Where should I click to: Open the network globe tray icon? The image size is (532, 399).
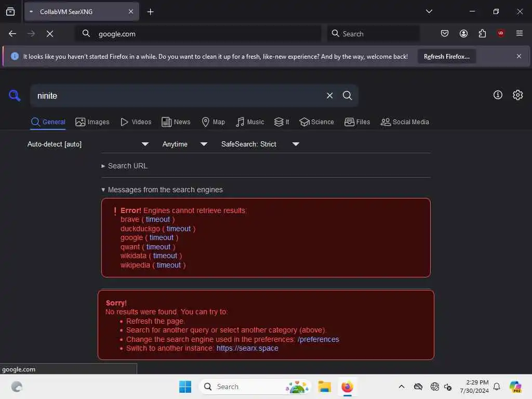point(434,387)
